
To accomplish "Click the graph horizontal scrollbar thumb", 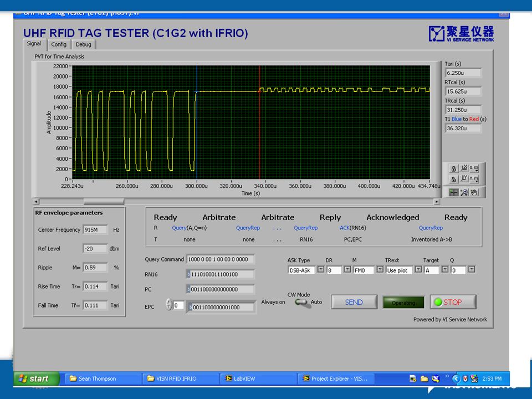I will (x=104, y=202).
